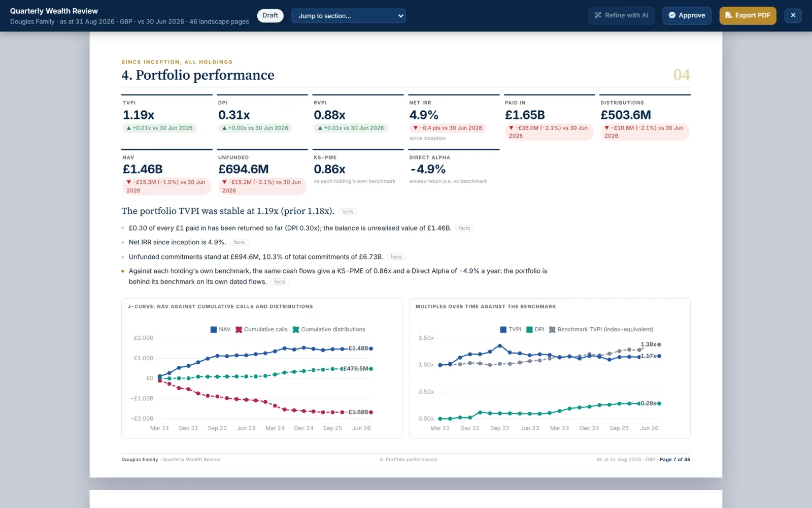Viewport: 812px width, 508px height.
Task: Click the Unfunded £694.6M value
Action: (244, 169)
